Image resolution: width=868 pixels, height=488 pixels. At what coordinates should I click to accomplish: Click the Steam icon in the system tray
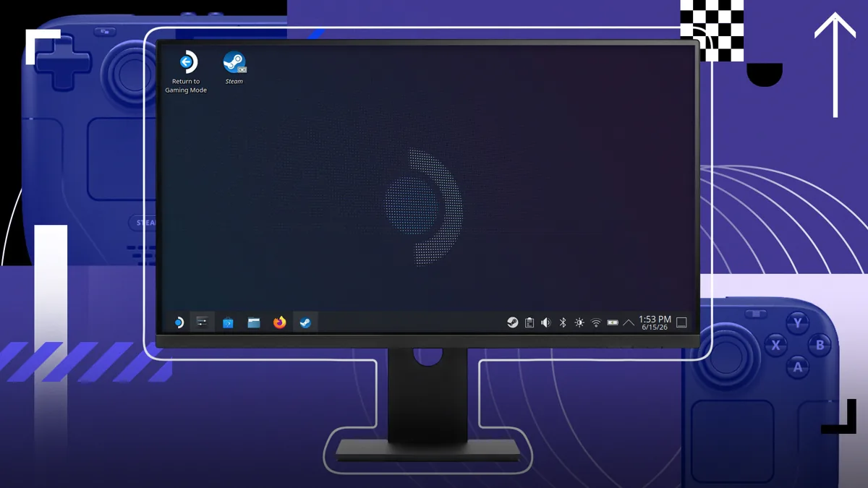pyautogui.click(x=513, y=322)
